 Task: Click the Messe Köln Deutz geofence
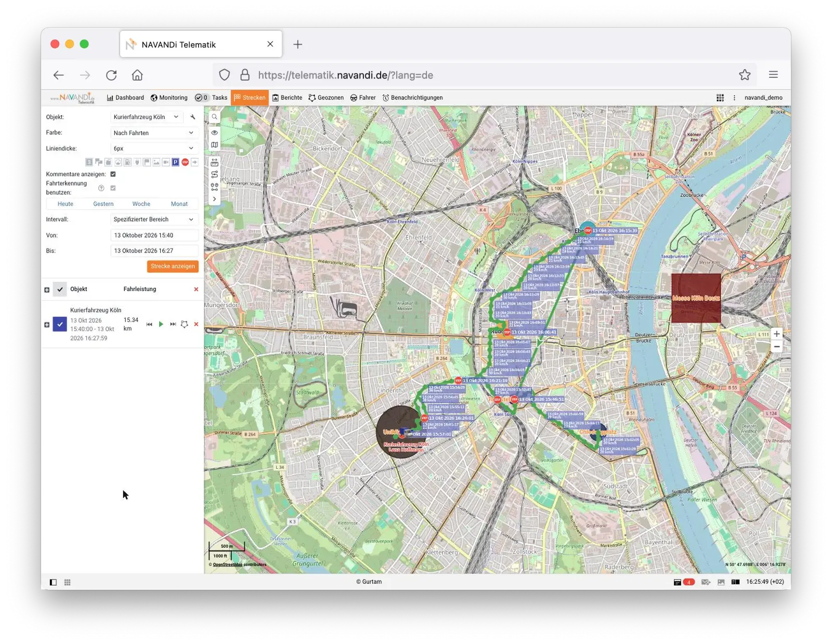coord(696,298)
